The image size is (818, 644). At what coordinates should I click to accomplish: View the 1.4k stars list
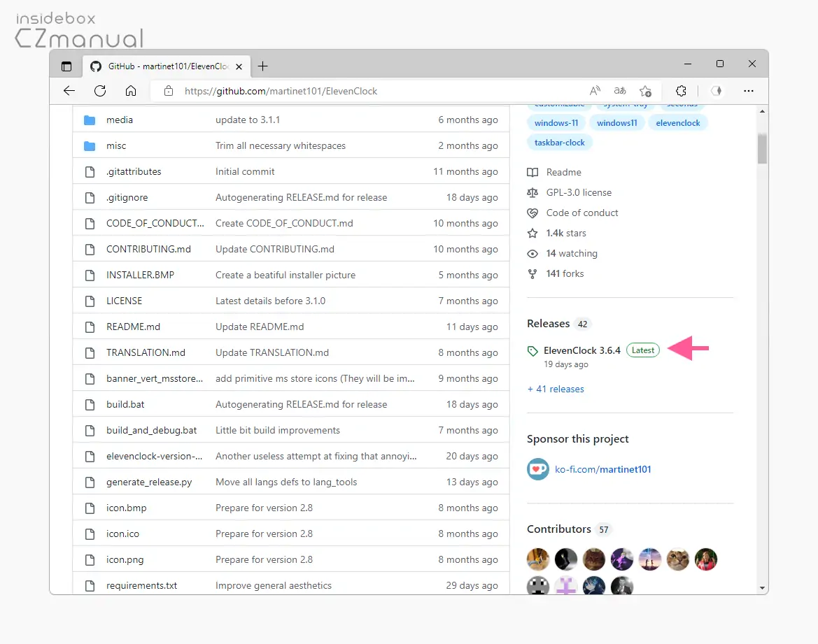tap(566, 233)
